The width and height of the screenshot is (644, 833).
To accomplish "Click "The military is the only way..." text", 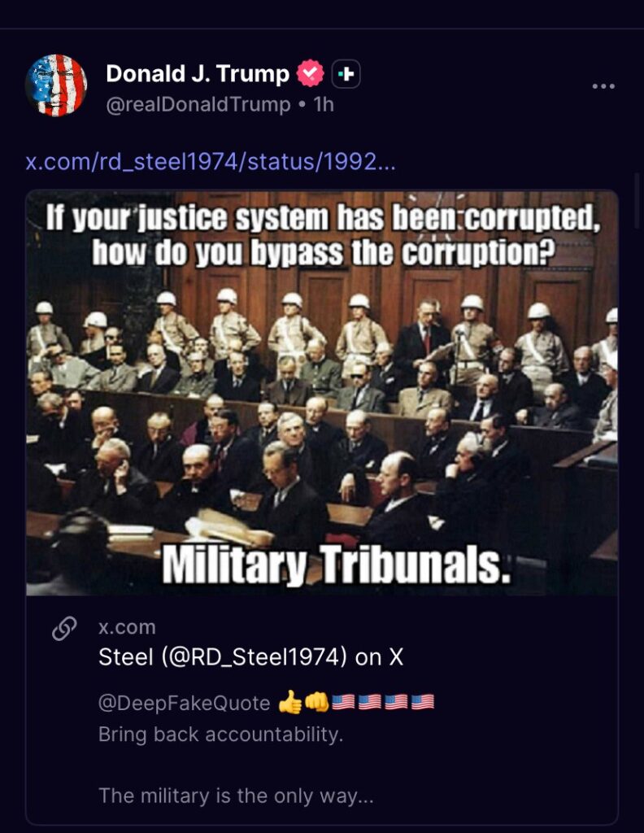I will coord(237,796).
